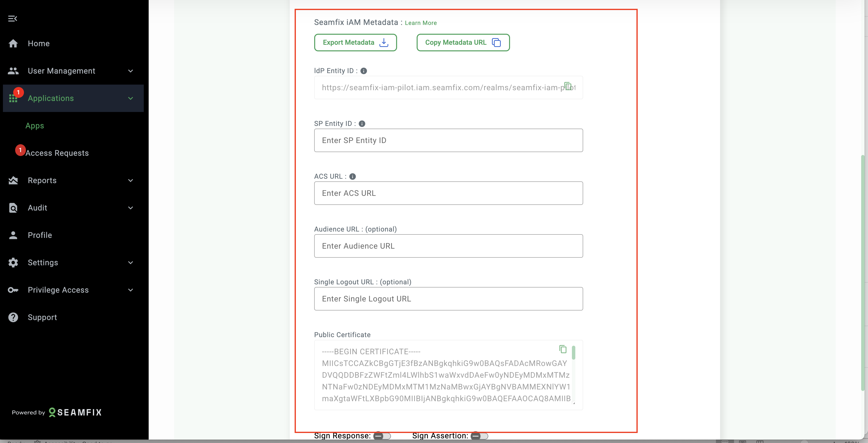Copy the Public Certificate text
This screenshot has width=868, height=443.
click(563, 349)
